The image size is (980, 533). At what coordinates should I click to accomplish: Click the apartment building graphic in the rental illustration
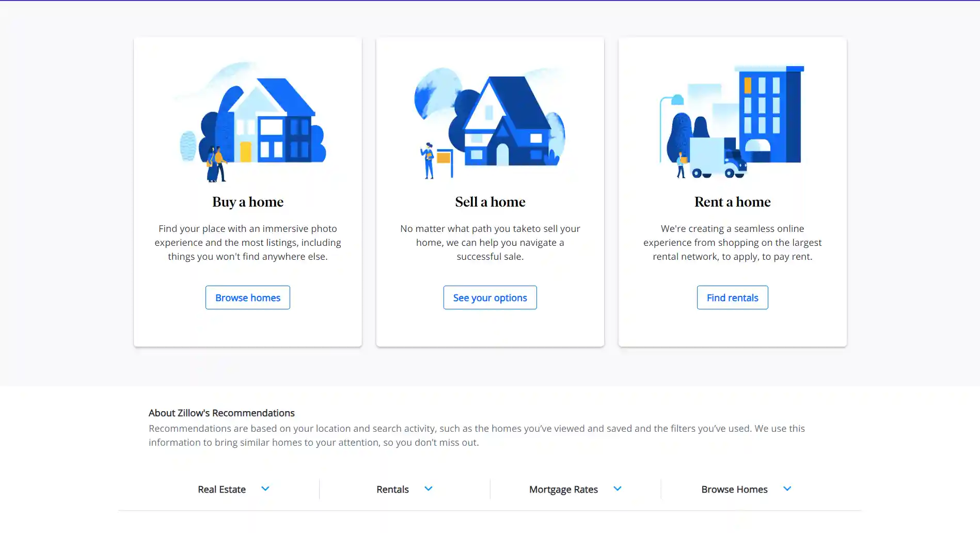[x=769, y=114]
